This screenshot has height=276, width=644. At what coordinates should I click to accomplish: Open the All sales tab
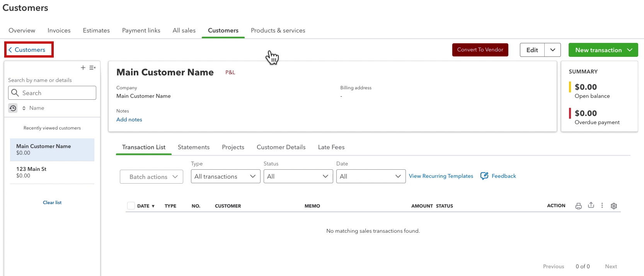(184, 31)
